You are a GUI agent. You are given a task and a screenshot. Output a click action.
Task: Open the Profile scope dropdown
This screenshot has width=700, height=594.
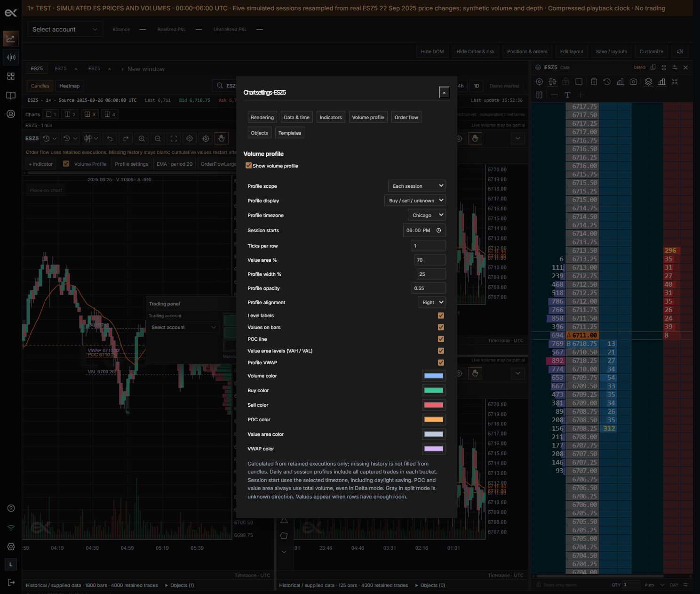(416, 186)
